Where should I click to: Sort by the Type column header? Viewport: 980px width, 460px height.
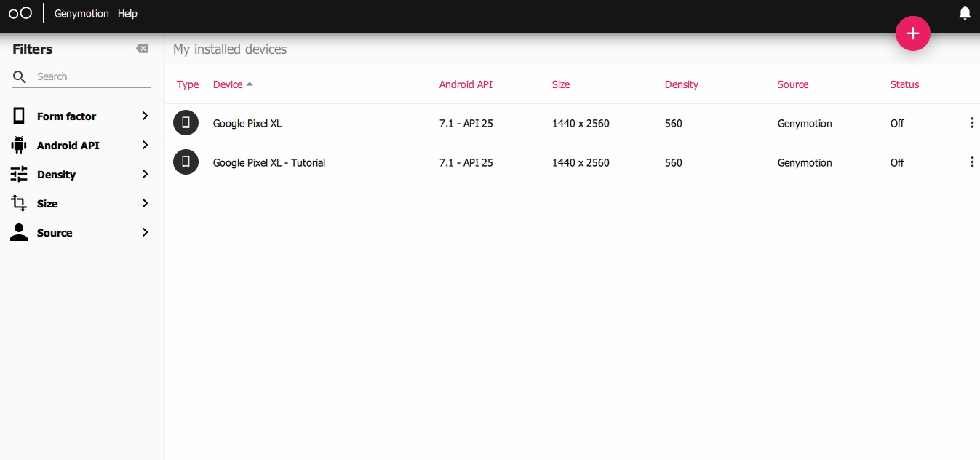[188, 84]
